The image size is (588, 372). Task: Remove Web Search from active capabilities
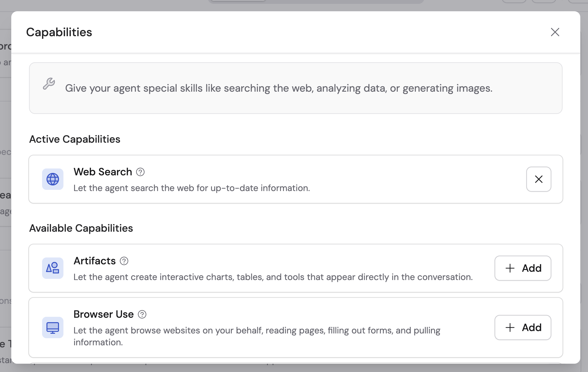(x=539, y=179)
